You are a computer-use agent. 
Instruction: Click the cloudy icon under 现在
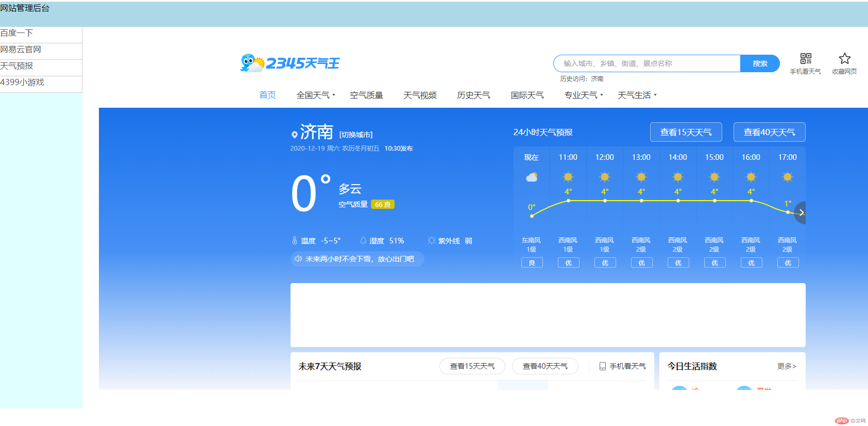(532, 177)
